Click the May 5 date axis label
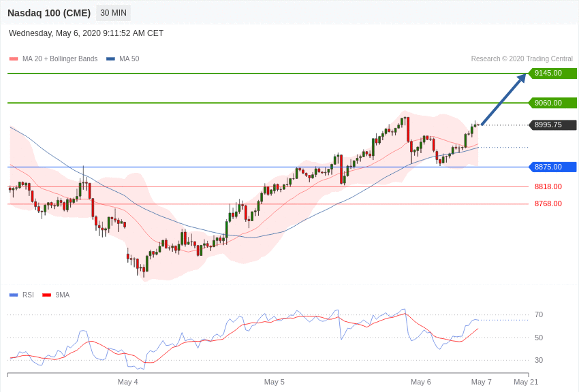 point(275,382)
